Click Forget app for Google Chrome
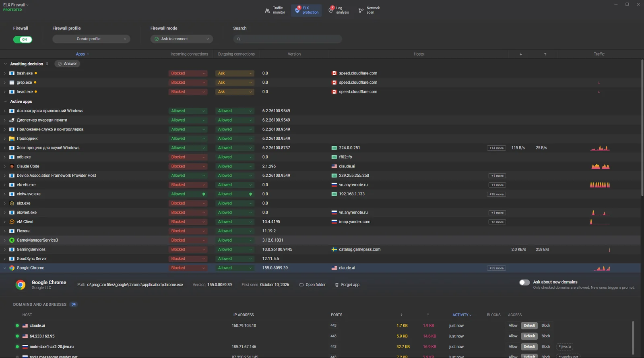The image size is (644, 358). (347, 285)
